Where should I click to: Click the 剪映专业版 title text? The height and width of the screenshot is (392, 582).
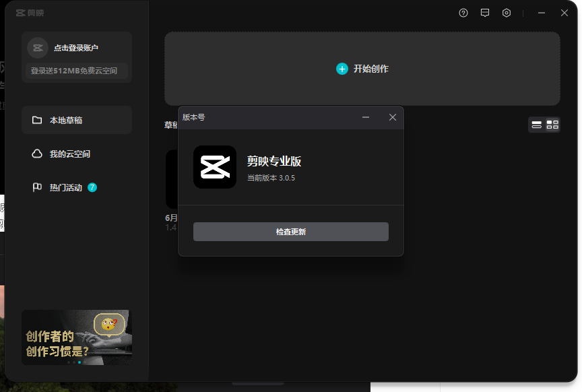pos(274,161)
